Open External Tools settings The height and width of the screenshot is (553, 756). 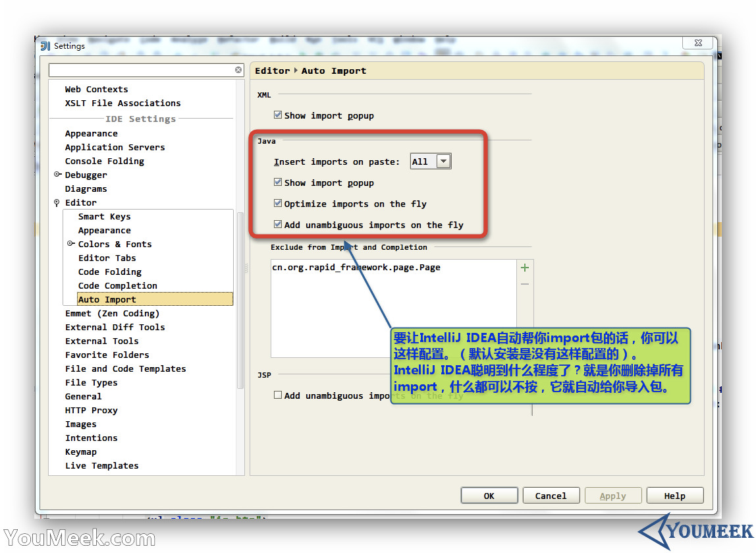coord(101,341)
